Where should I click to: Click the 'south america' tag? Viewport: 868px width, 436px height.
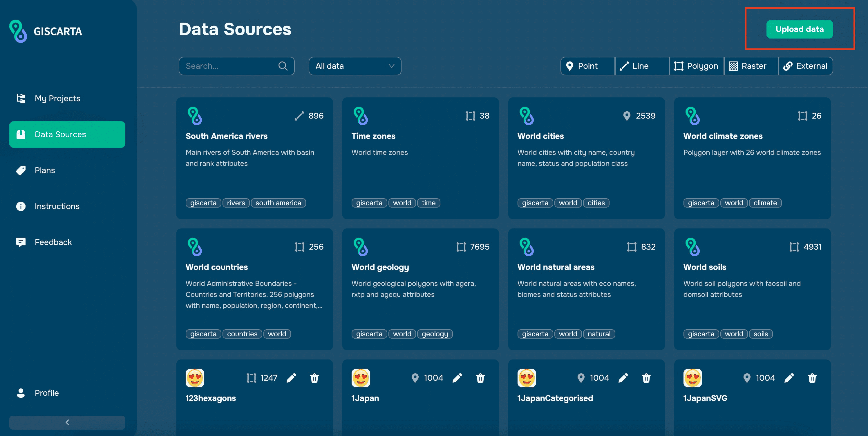(278, 203)
